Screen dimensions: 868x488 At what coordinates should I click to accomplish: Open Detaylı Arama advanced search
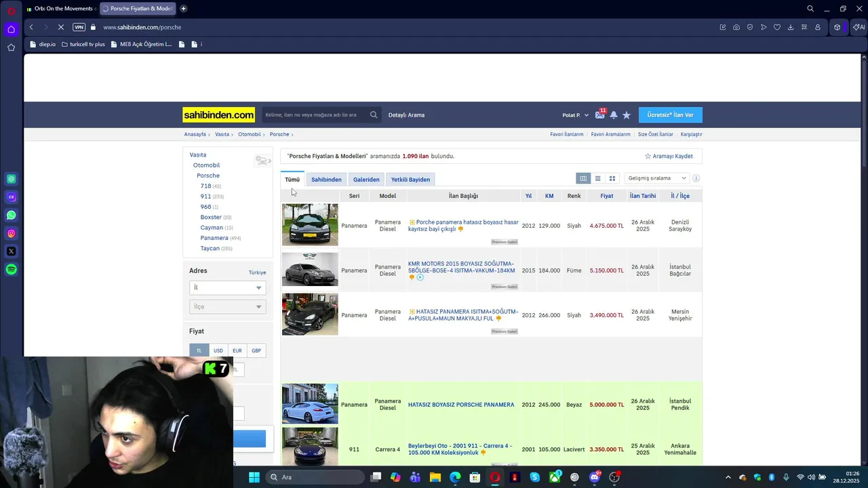(406, 115)
